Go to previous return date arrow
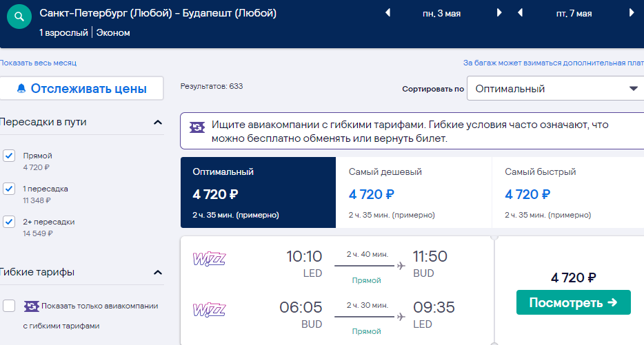 tap(520, 12)
